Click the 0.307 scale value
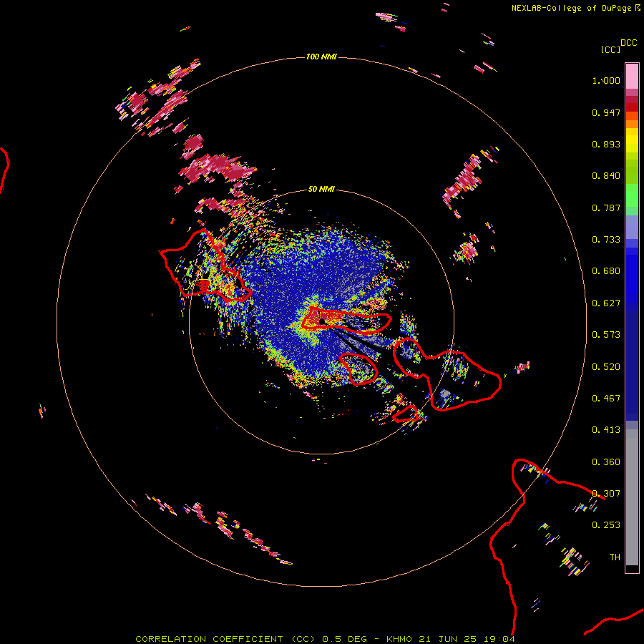644x644 pixels. click(606, 494)
